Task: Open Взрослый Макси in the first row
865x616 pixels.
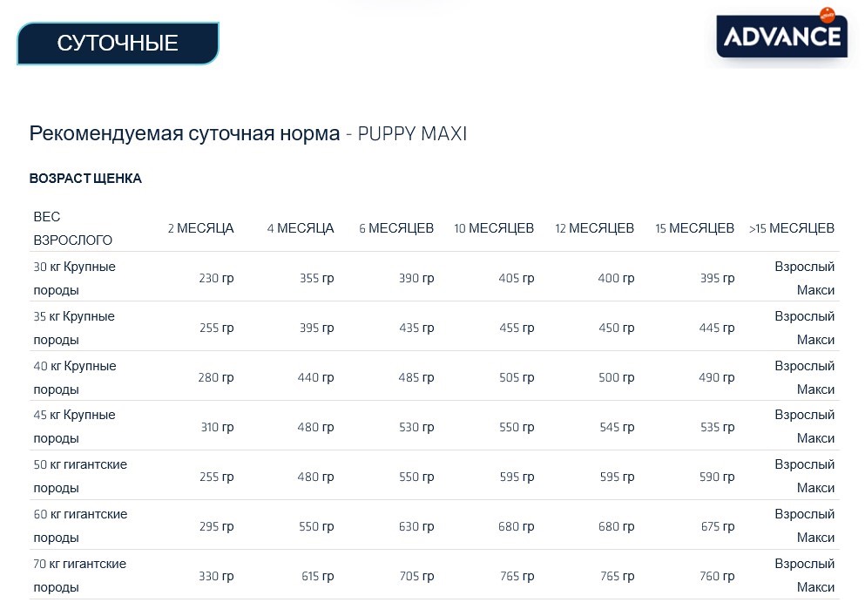Action: [805, 278]
